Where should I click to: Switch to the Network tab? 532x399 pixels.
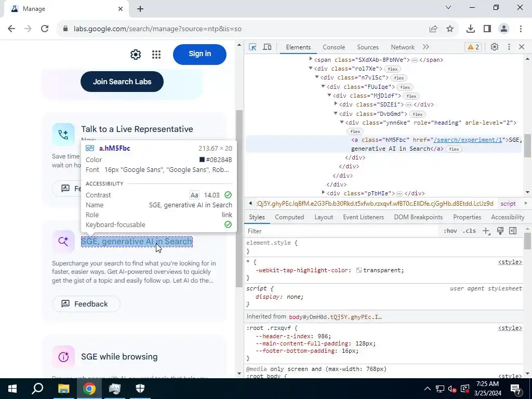[403, 47]
